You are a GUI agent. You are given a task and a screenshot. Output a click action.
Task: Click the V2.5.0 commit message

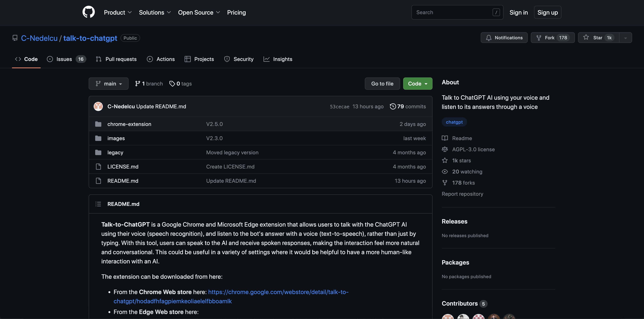pos(214,124)
